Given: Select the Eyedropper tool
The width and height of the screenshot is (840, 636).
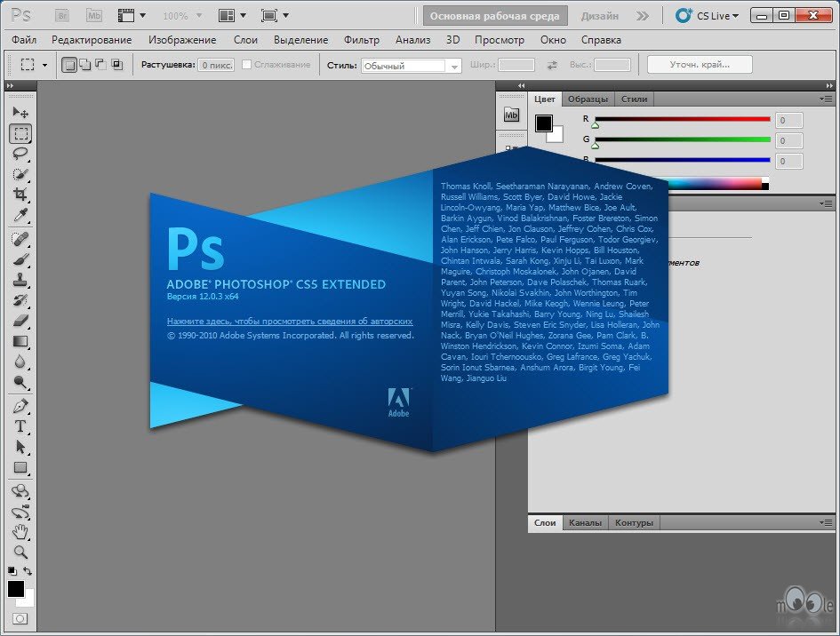Looking at the screenshot, I should (x=20, y=215).
